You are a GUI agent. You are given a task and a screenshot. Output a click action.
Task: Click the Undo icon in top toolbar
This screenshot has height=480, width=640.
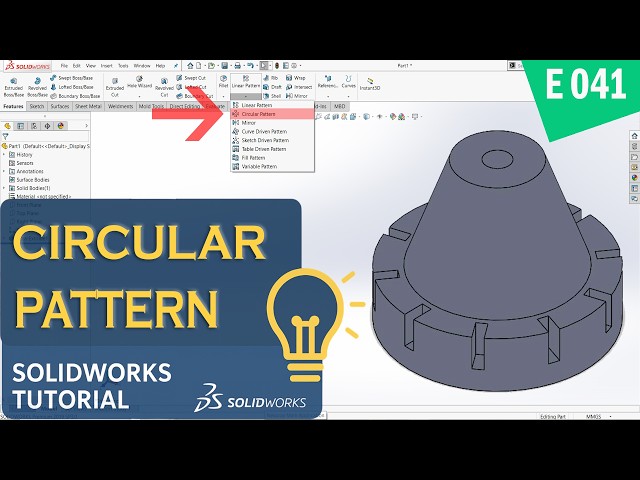(251, 65)
